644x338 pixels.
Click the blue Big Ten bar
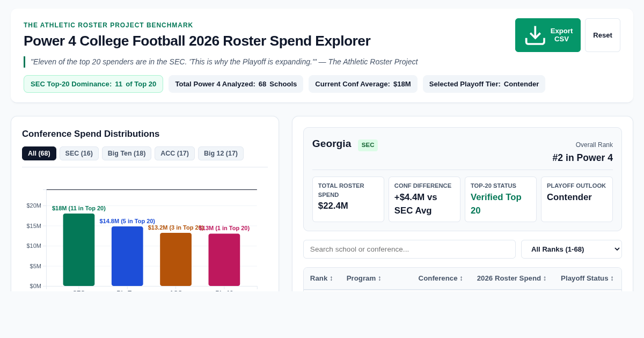pos(127,256)
